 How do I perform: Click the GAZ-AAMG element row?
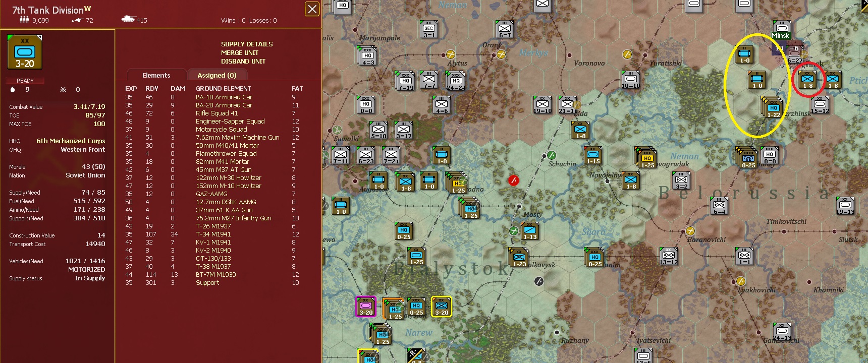pyautogui.click(x=214, y=194)
